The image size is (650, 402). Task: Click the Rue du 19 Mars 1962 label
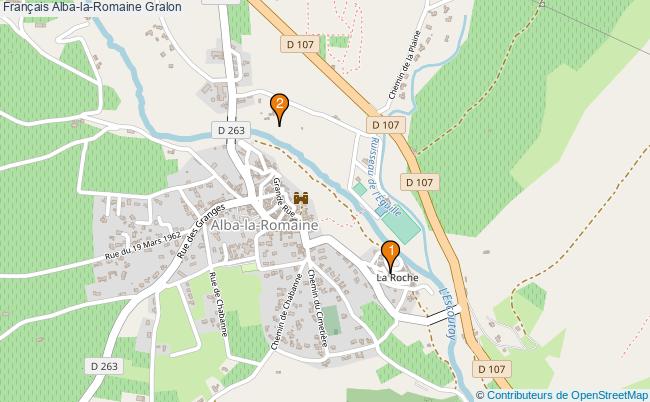[x=143, y=245]
